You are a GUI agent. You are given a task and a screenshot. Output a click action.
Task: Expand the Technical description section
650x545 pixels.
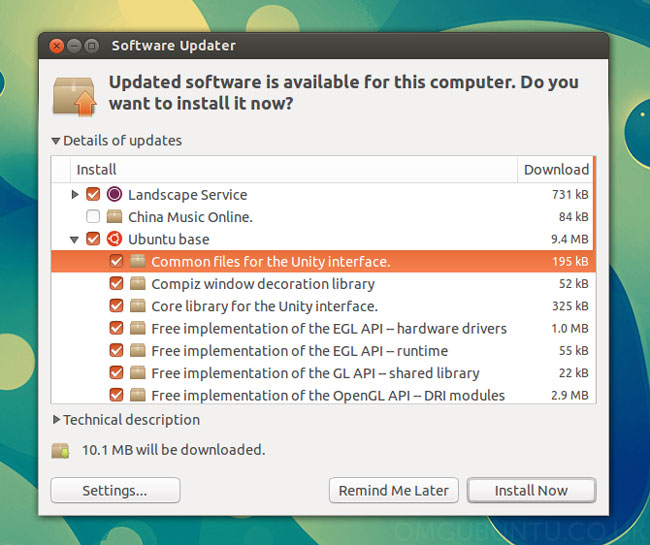tap(56, 420)
